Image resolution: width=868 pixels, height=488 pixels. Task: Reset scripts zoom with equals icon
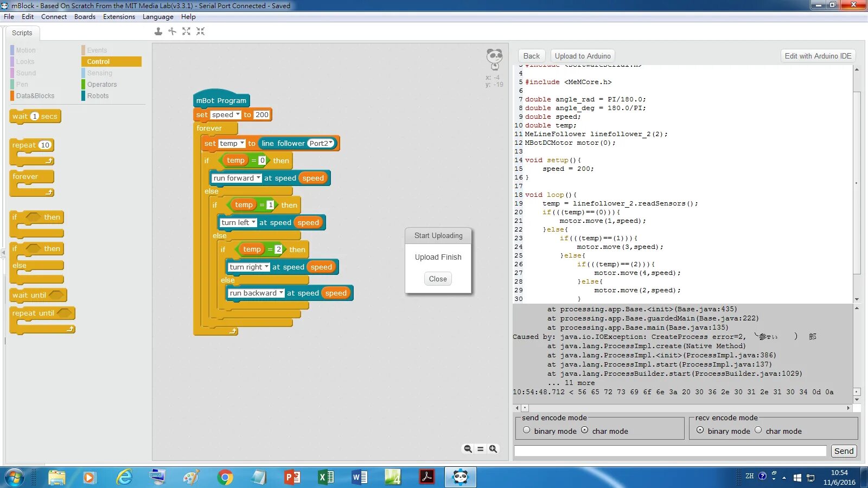click(x=480, y=449)
